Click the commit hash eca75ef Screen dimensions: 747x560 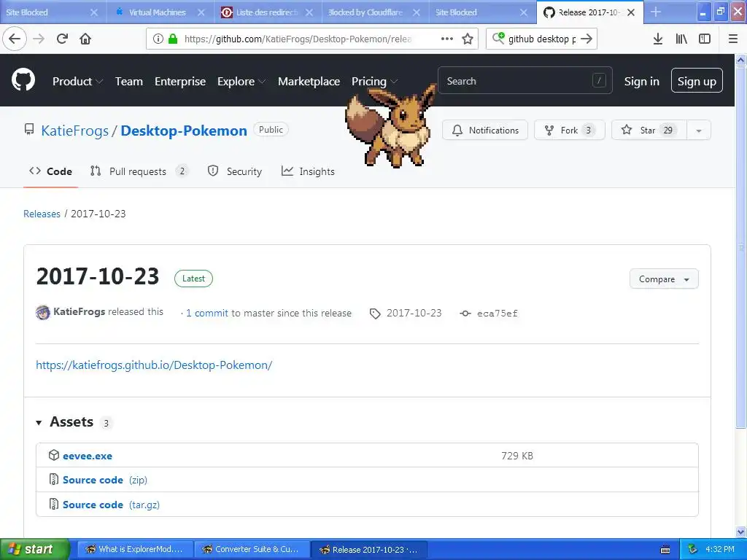click(x=497, y=314)
